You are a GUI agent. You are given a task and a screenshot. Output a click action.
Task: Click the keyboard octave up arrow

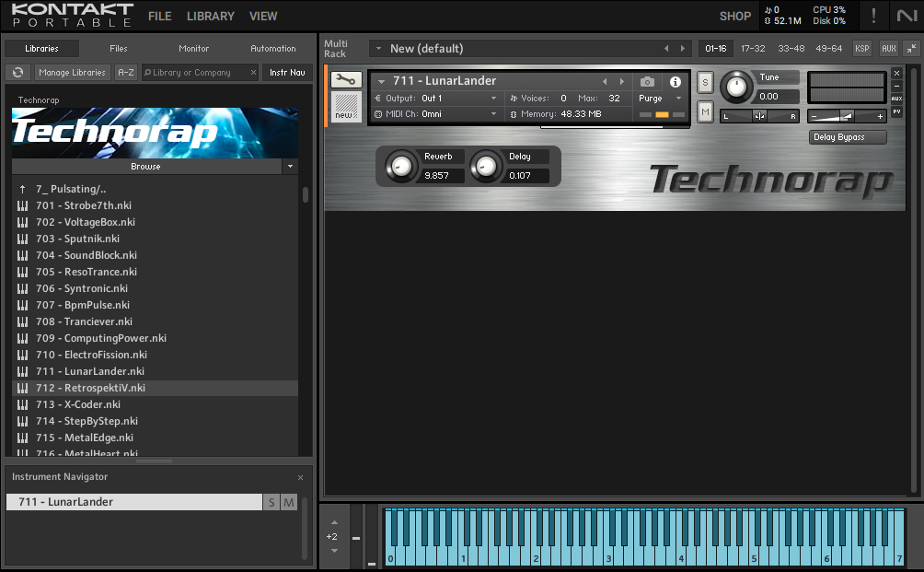(x=334, y=522)
